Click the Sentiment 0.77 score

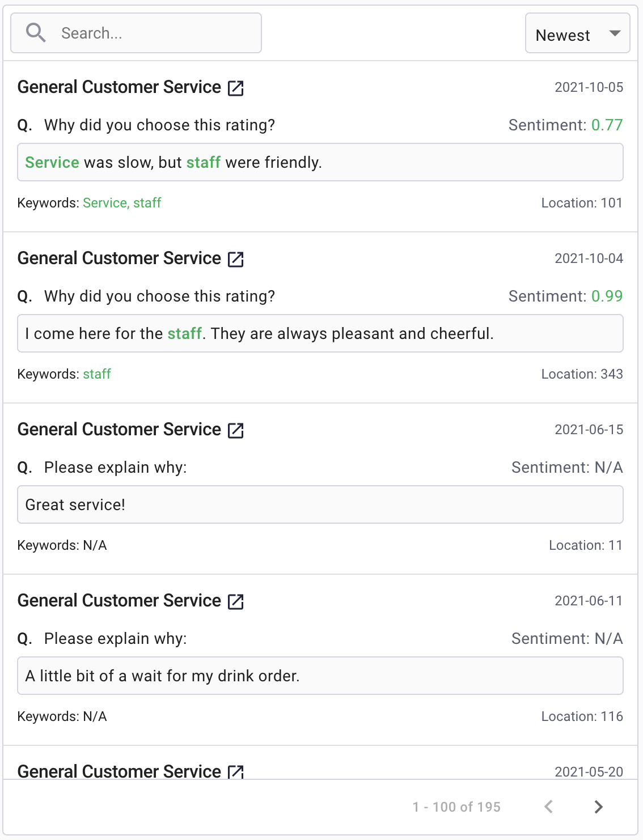tap(607, 125)
